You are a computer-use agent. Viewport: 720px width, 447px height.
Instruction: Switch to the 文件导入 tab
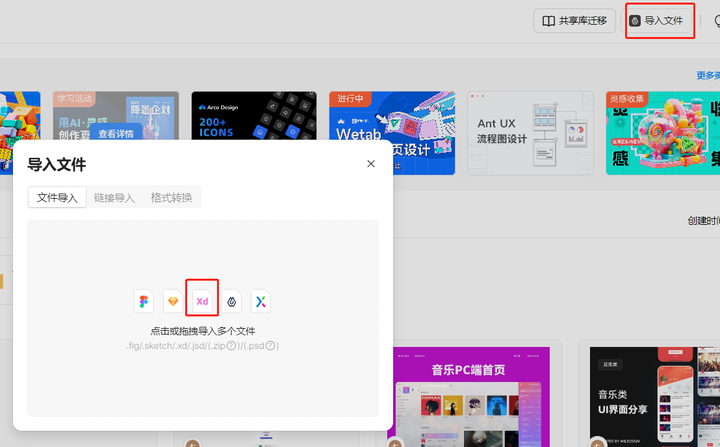click(57, 198)
